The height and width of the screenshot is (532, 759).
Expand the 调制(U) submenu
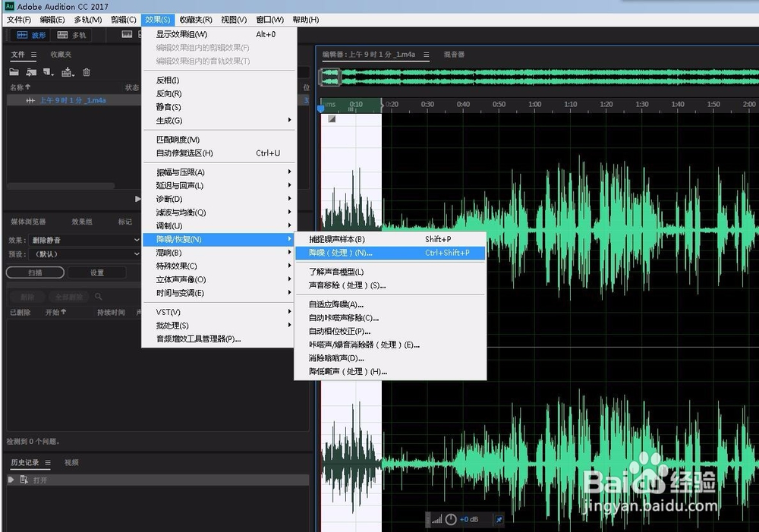[219, 226]
